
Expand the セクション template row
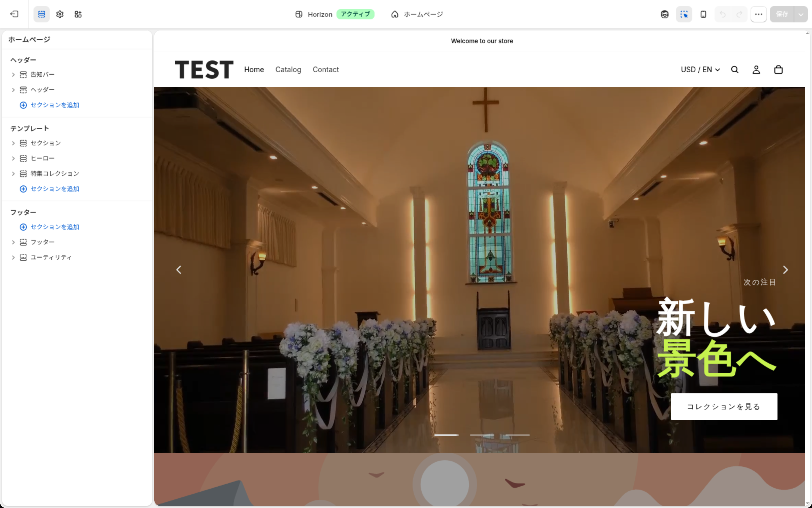[13, 143]
